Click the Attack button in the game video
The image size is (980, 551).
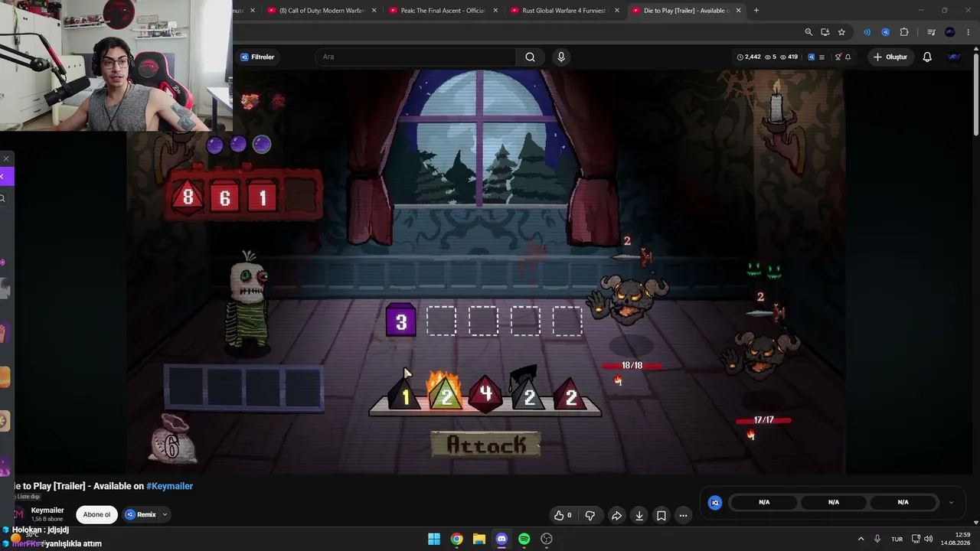coord(486,445)
